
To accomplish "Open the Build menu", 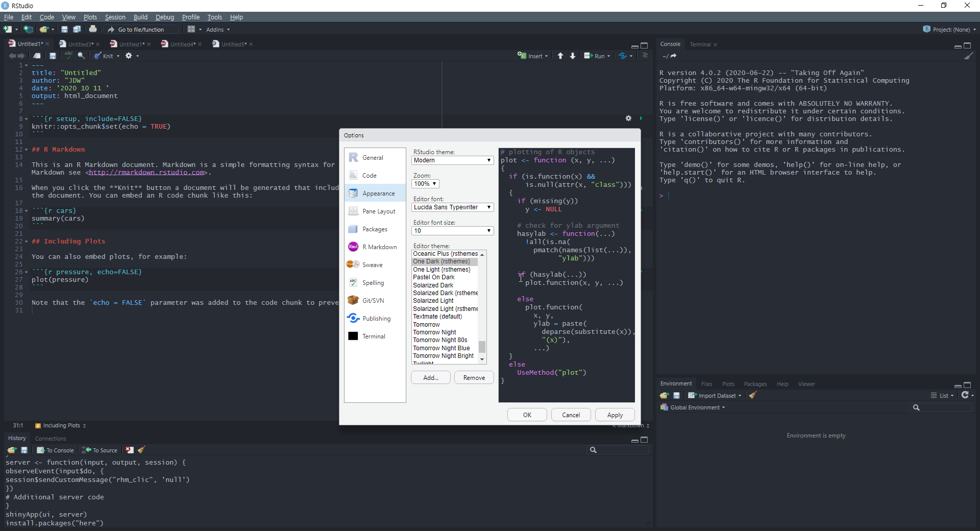I will [140, 17].
